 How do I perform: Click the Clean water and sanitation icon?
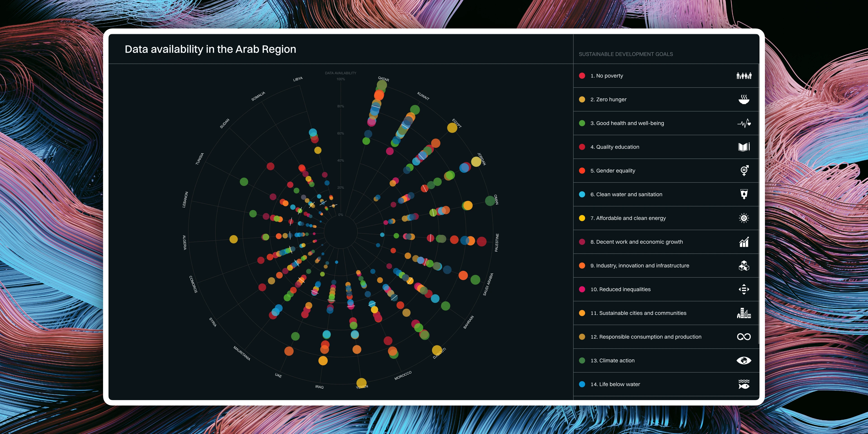coord(744,194)
